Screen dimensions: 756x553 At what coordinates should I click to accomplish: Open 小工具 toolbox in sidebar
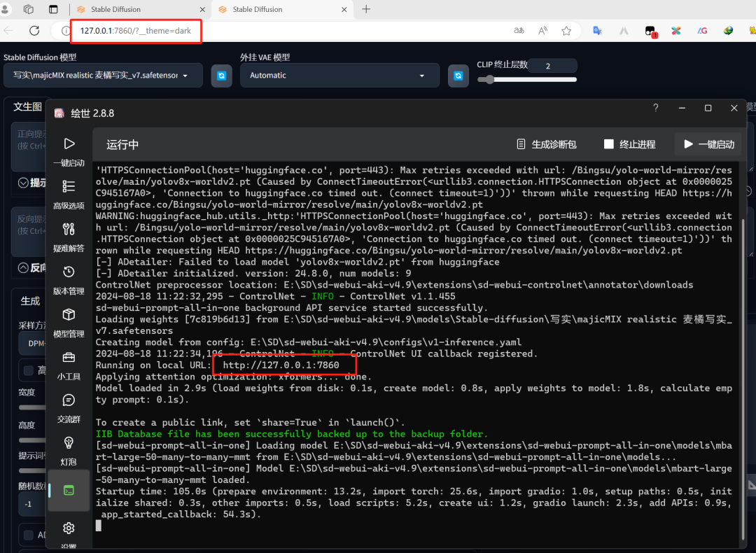(x=69, y=365)
